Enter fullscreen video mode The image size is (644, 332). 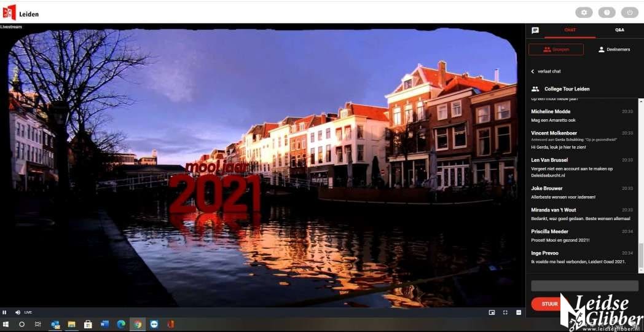coord(505,312)
